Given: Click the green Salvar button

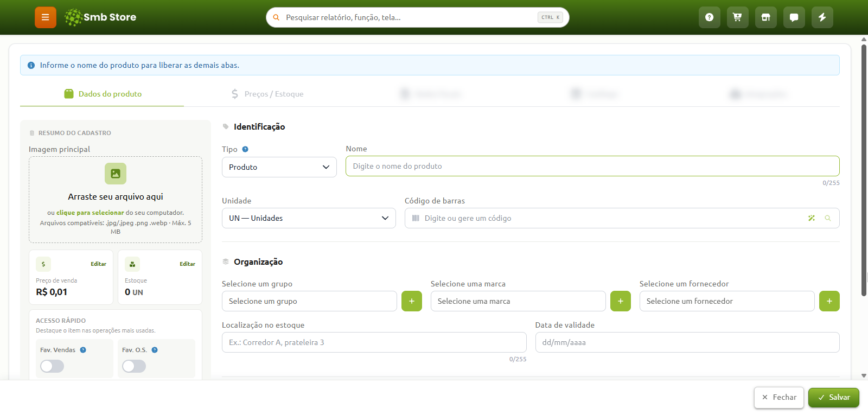Looking at the screenshot, I should pos(834,398).
